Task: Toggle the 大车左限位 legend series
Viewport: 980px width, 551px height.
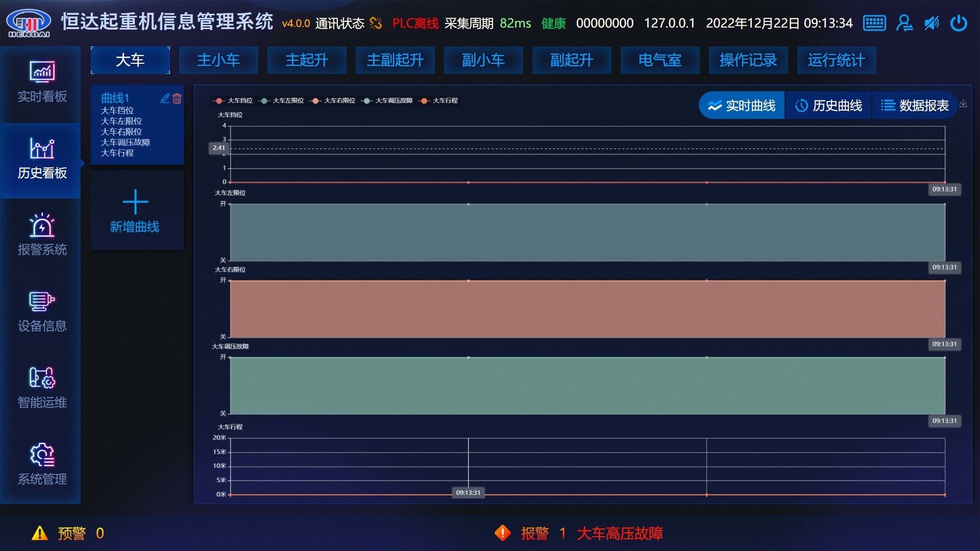Action: click(282, 101)
